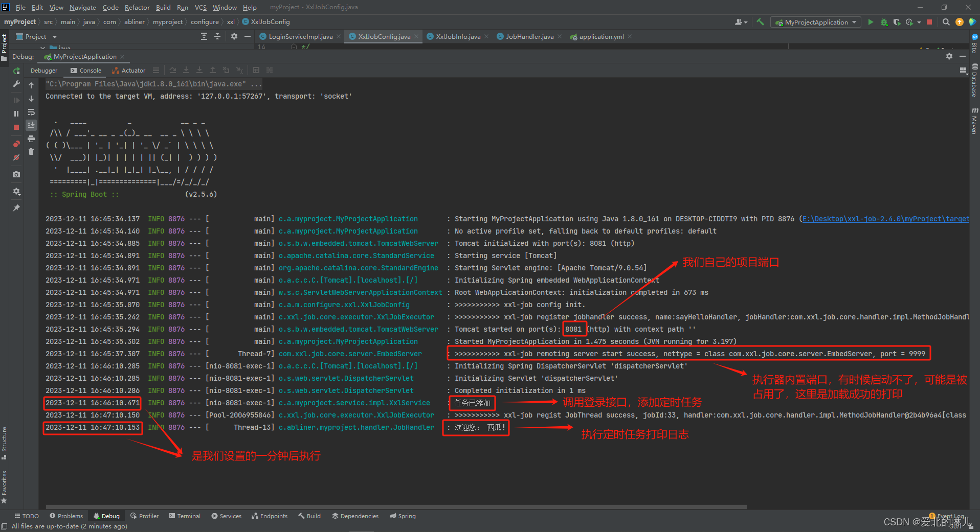Toggle scroll to end in the console
The width and height of the screenshot is (980, 532).
pos(31,125)
